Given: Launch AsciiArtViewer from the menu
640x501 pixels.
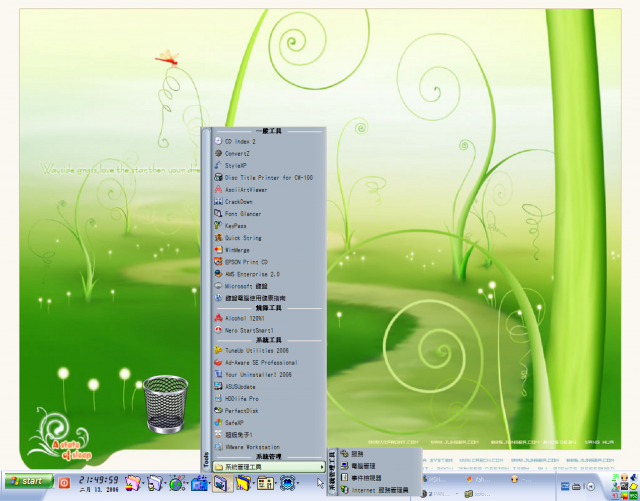Looking at the screenshot, I should [269, 189].
